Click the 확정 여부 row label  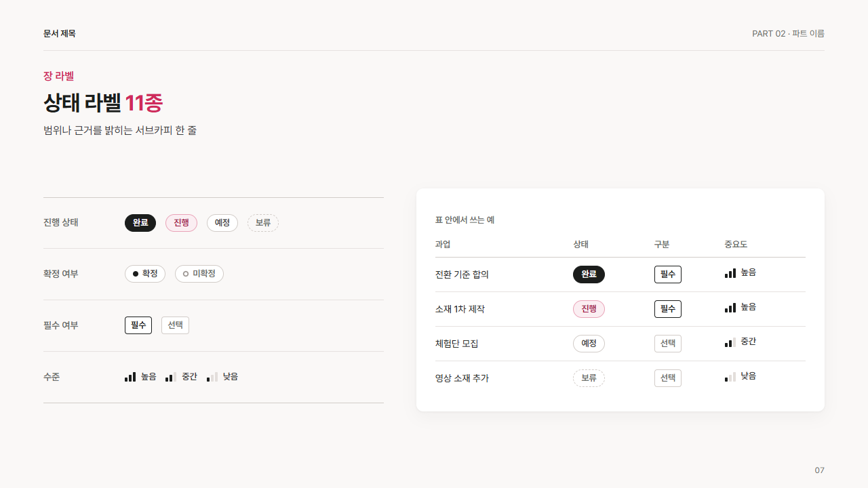[61, 274]
